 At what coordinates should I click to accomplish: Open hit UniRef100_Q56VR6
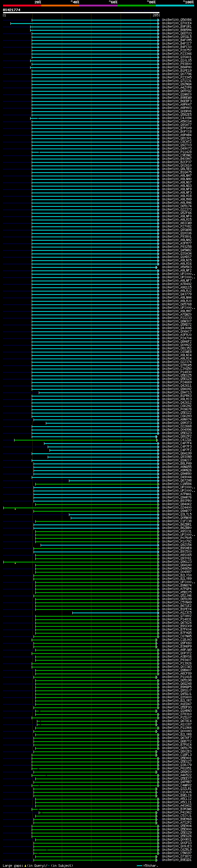[176, 20]
